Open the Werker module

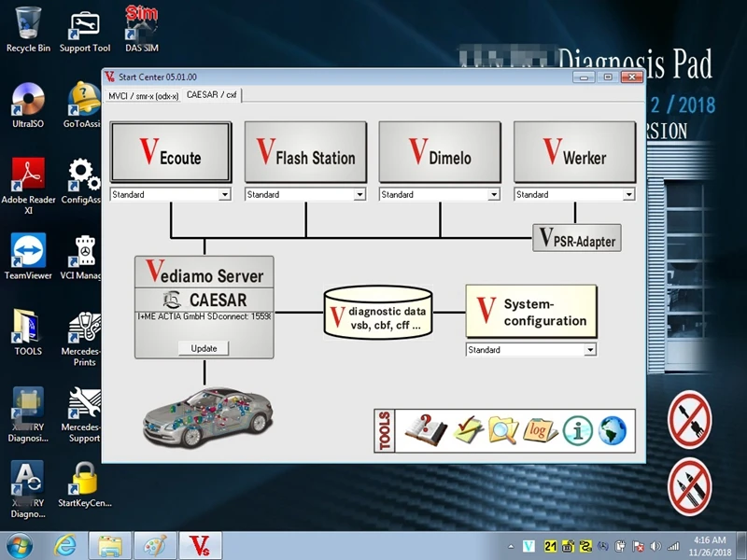[574, 152]
